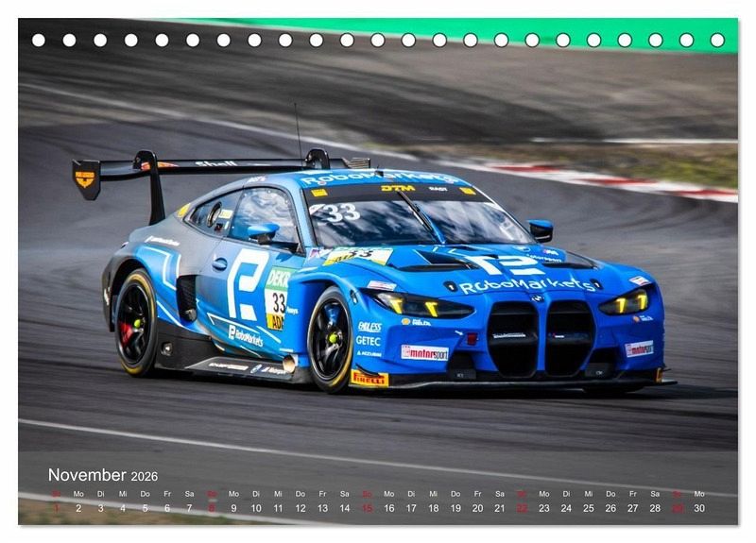Click the RoboMarkets text on front bumper
Viewport: 756px width, 543px height.
(x=528, y=285)
